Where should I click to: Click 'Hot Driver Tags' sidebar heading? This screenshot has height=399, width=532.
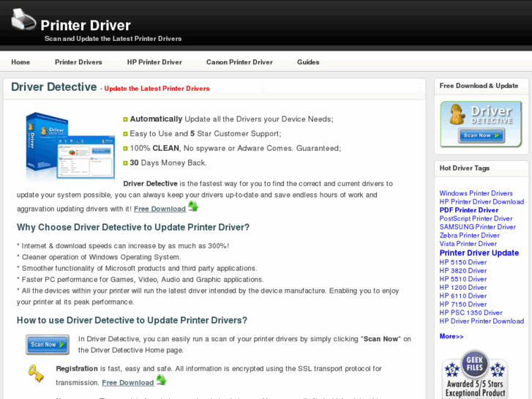(465, 168)
